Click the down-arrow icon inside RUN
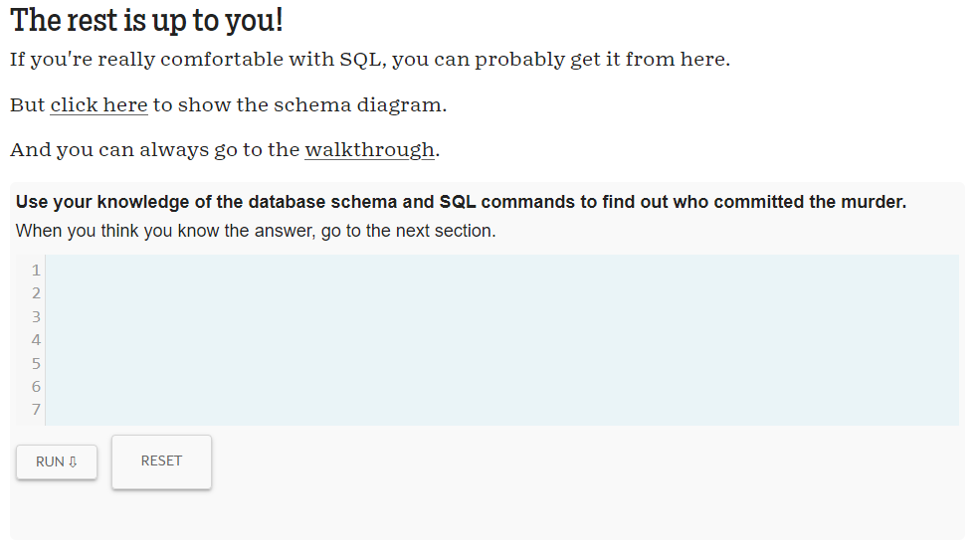980x551 pixels. click(74, 462)
